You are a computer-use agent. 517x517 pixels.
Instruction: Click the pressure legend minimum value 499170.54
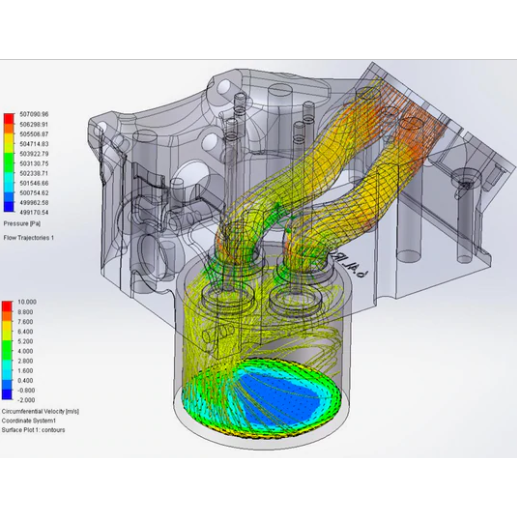click(x=34, y=212)
